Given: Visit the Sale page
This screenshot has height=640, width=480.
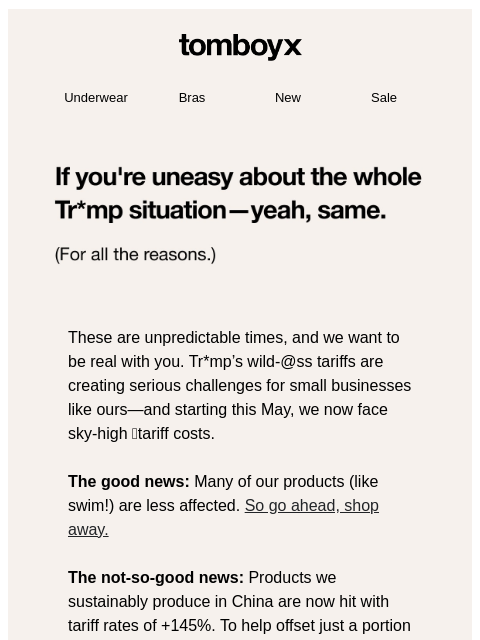Looking at the screenshot, I should coord(384,98).
